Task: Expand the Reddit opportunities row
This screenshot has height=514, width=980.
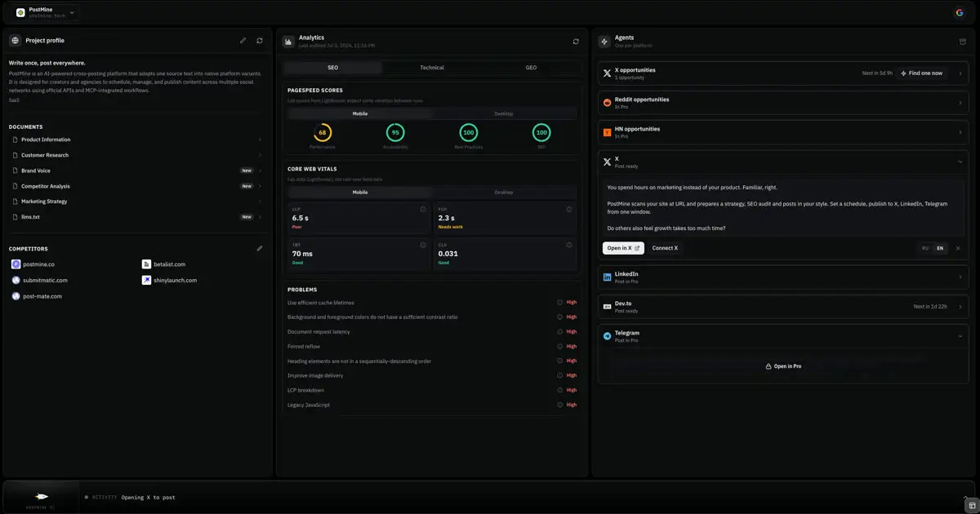Action: [960, 103]
